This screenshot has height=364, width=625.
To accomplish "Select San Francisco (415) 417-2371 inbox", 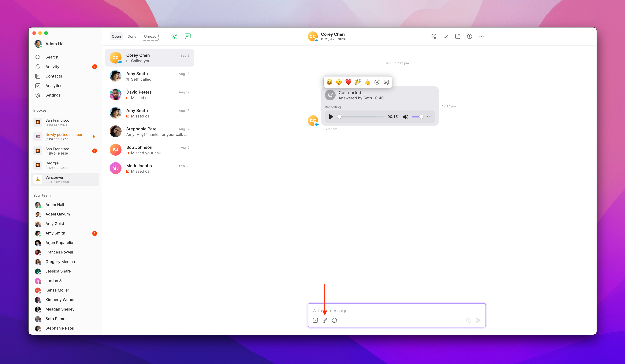I will 65,123.
